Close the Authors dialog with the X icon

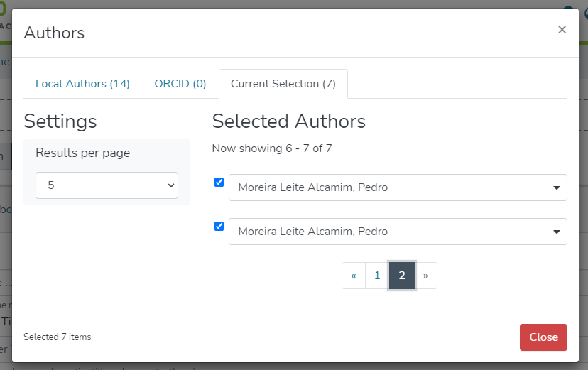pos(562,30)
